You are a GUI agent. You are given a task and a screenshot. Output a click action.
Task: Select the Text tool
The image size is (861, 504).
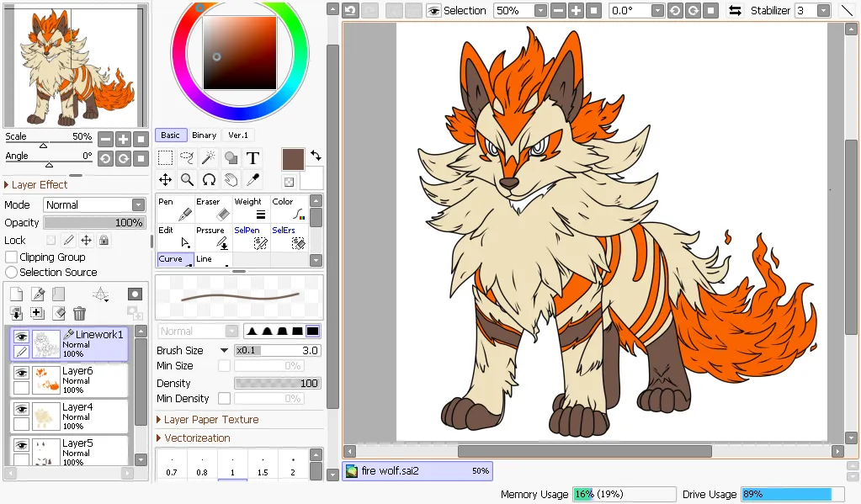point(252,158)
